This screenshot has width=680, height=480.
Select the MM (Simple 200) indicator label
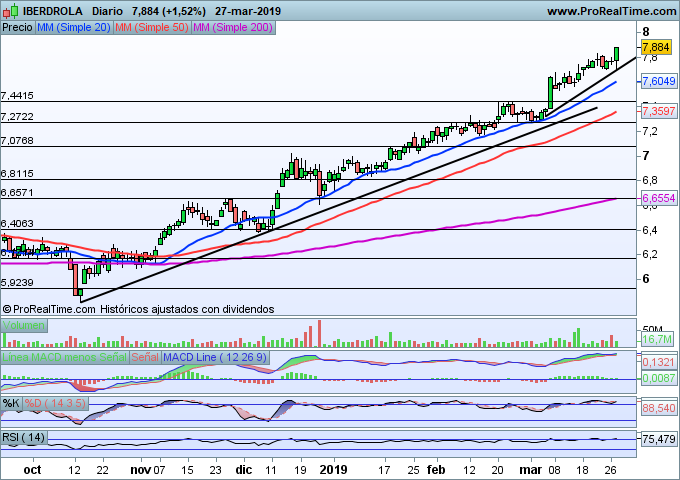point(233,27)
